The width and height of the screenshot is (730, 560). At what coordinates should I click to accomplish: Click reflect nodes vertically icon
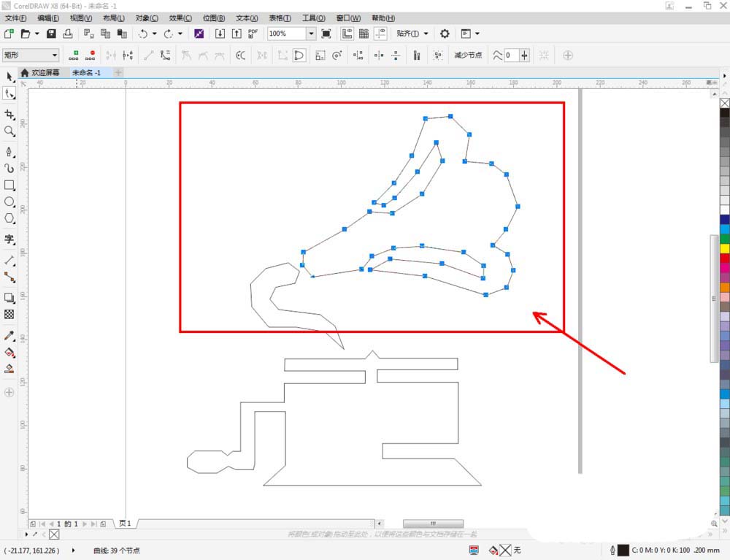[x=396, y=55]
